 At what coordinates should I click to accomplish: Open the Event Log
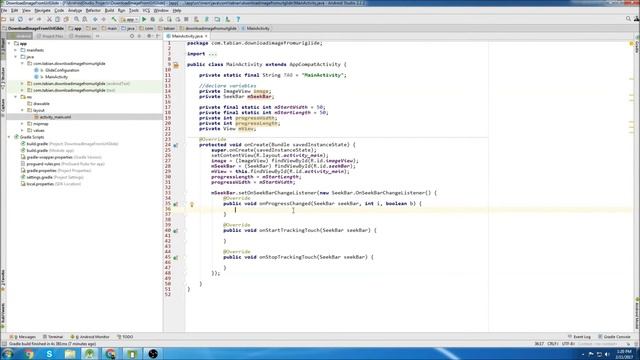[579, 337]
